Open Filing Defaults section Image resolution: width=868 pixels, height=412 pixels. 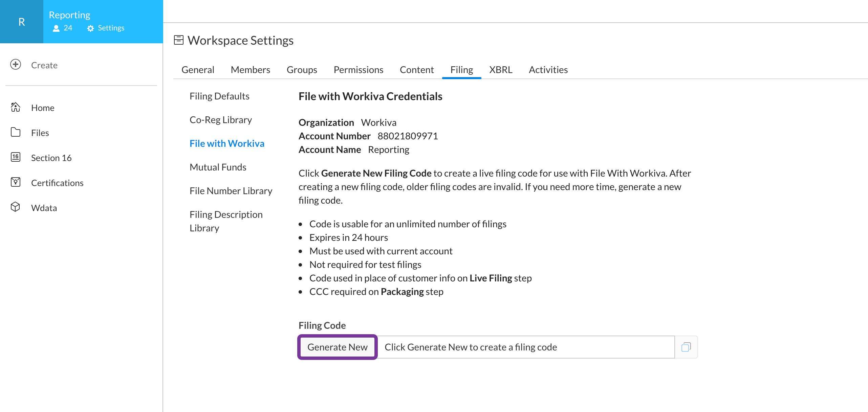219,96
